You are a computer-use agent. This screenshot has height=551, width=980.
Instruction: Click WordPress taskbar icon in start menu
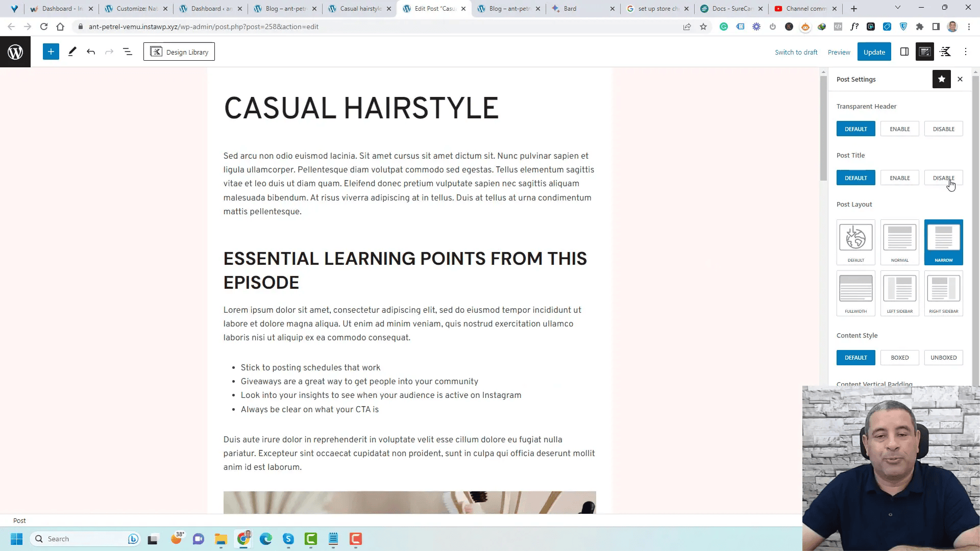[15, 52]
